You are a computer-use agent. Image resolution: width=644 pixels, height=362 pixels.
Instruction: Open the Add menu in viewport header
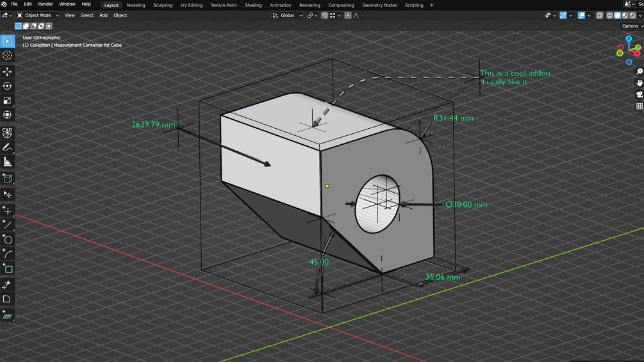click(x=103, y=15)
